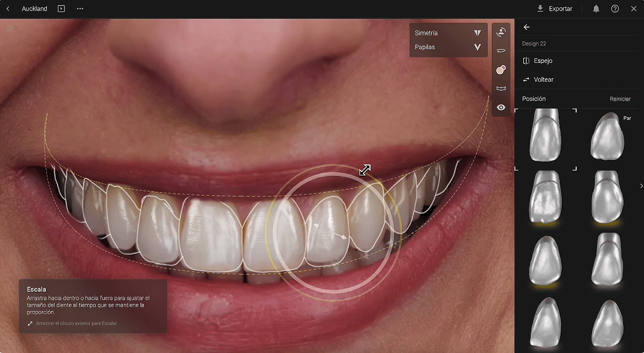Click the arrow handle inside the selected tooth
Screen dimensions: 644x353
pyautogui.click(x=340, y=236)
